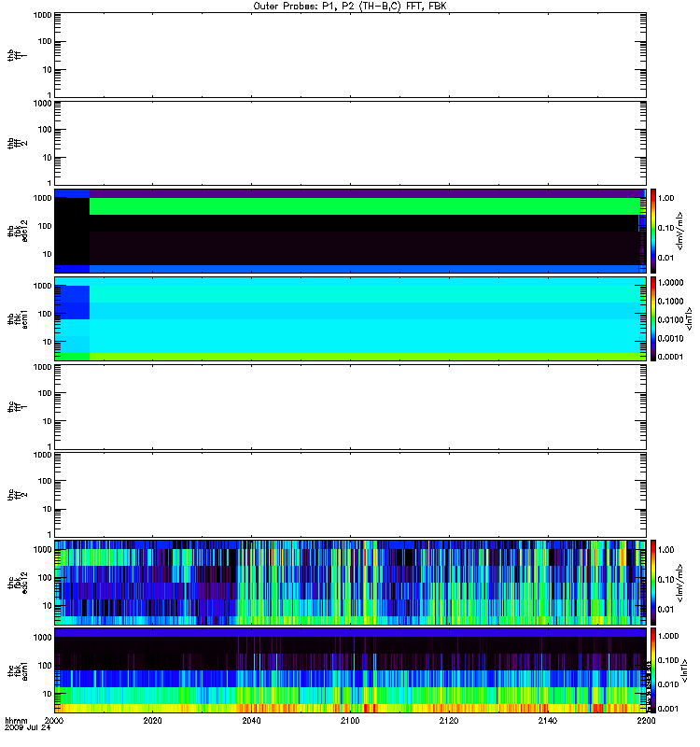The height and width of the screenshot is (747, 700).
Task: Click the y-axis 100 label of thb fbk scm1
Action: point(45,314)
